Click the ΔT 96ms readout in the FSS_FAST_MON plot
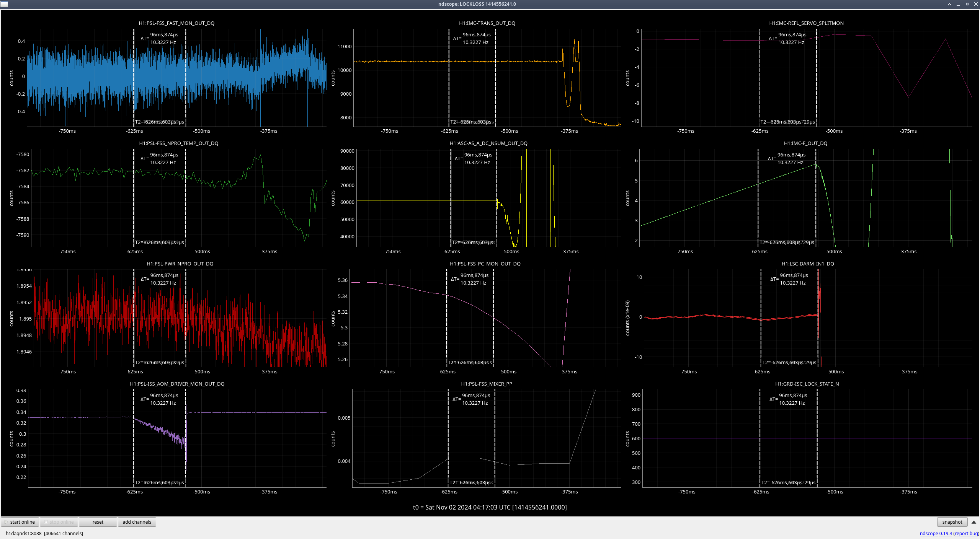Viewport: 980px width, 539px height. pos(160,38)
